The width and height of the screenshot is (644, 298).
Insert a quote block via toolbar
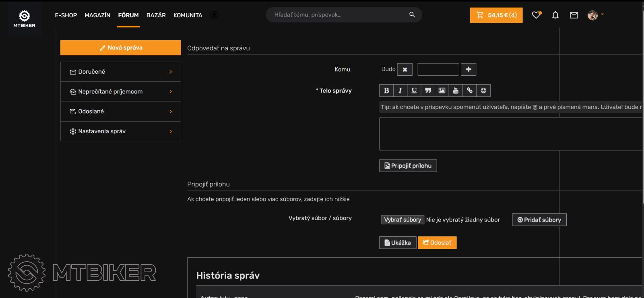pyautogui.click(x=428, y=91)
